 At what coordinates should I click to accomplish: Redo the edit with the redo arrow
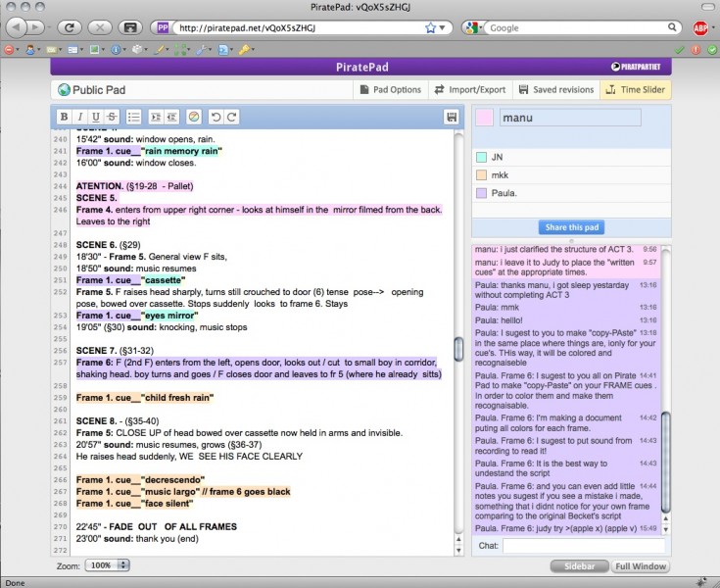232,117
